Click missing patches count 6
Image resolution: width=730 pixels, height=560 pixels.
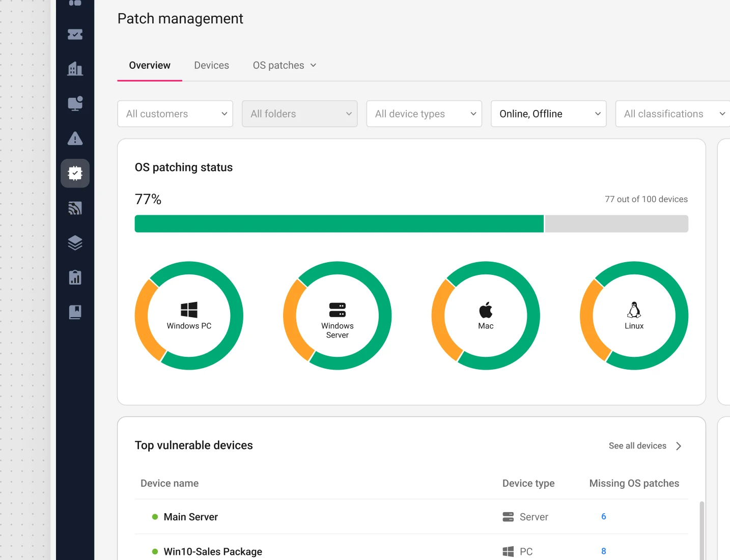(x=604, y=516)
